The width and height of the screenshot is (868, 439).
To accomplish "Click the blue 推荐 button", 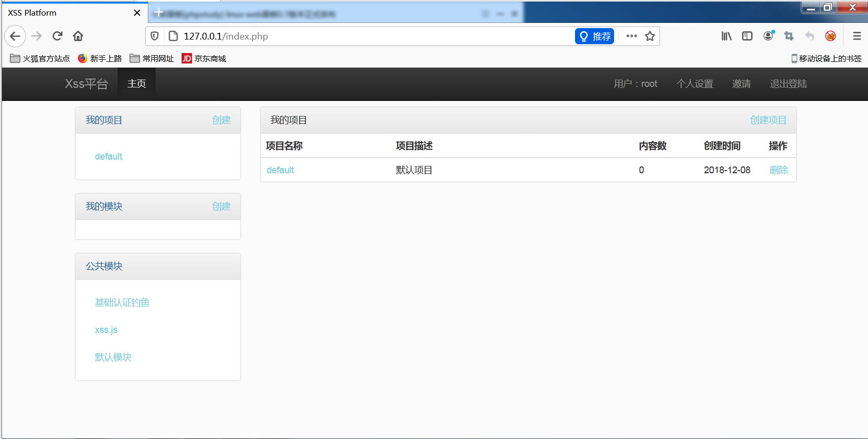I will (594, 36).
